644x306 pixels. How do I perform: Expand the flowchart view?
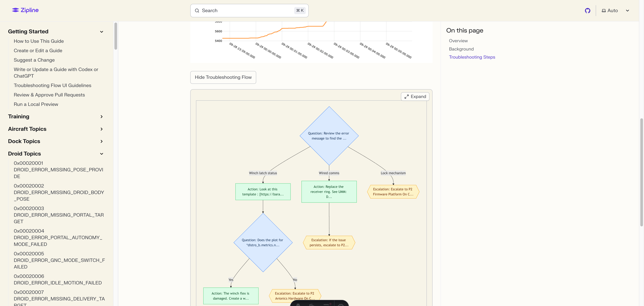[415, 97]
